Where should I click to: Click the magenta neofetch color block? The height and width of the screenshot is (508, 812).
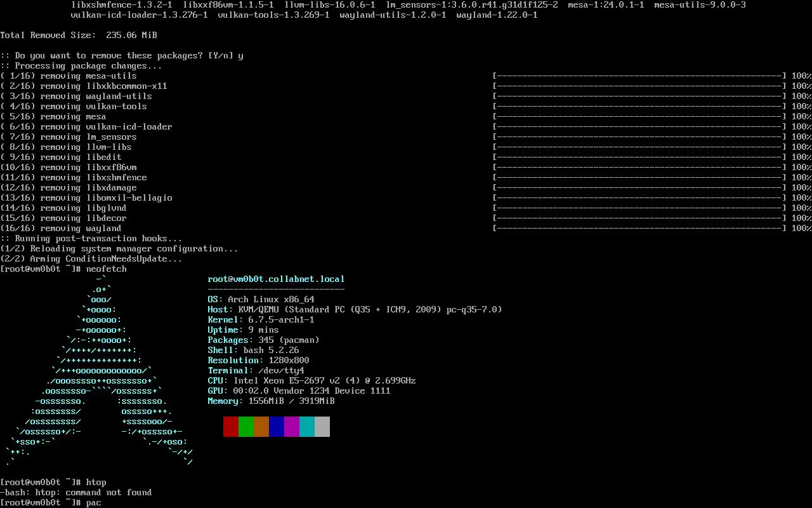(292, 427)
